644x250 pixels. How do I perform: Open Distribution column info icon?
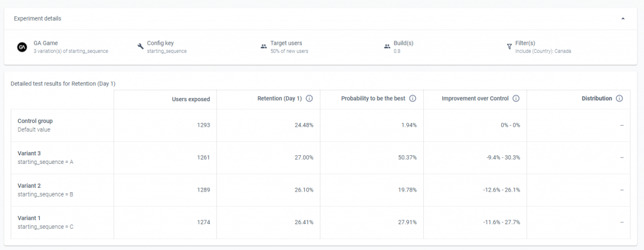click(619, 99)
